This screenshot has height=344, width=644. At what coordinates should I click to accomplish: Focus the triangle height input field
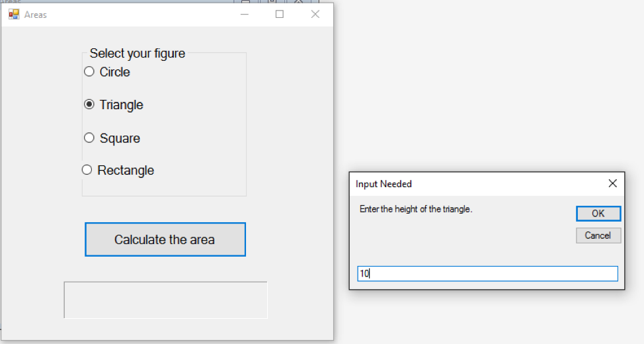click(487, 273)
